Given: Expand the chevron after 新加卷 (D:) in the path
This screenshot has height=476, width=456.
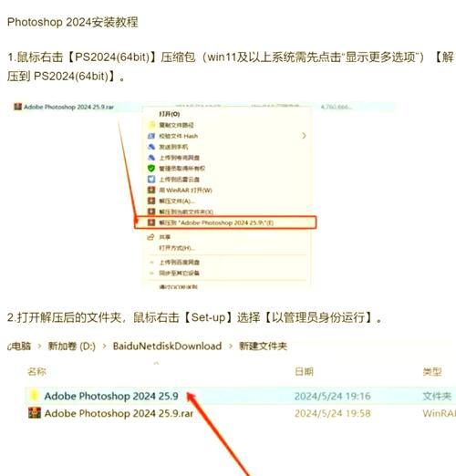Looking at the screenshot, I should point(104,347).
